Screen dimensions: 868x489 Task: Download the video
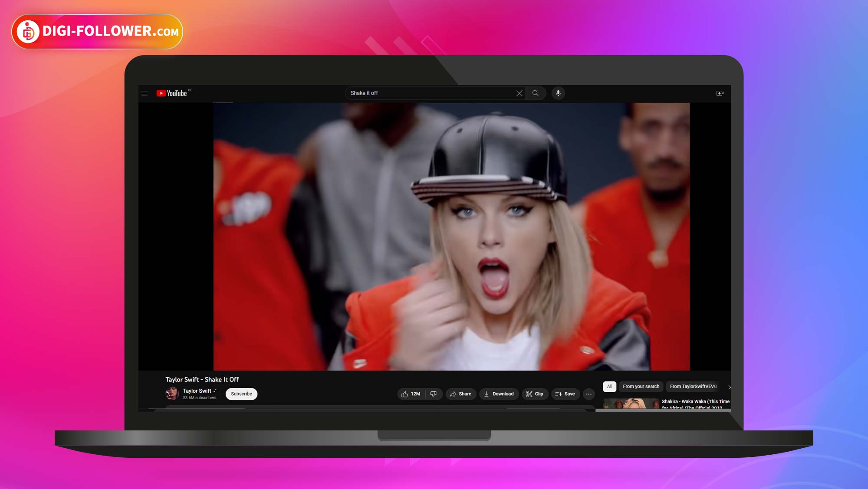[x=499, y=394]
